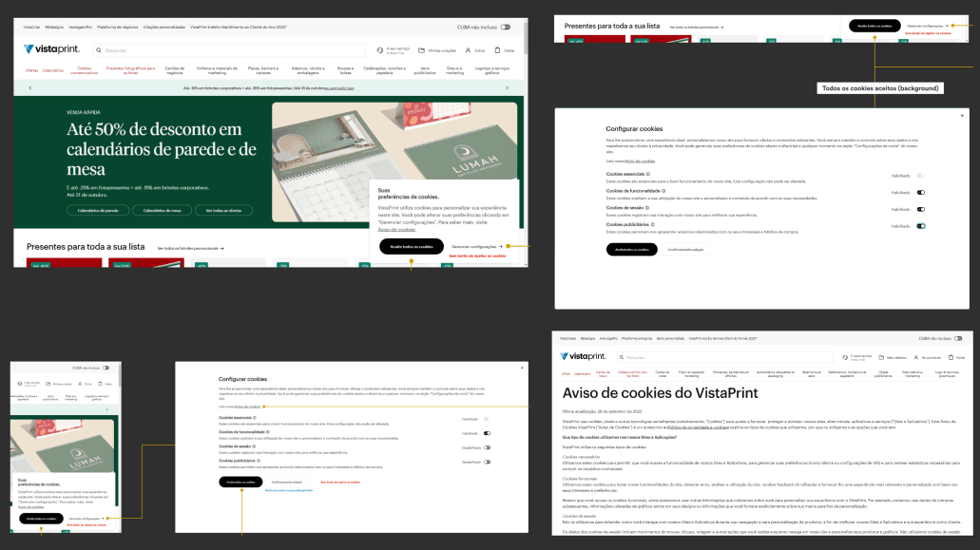Click Calendários de parede button on the hero banner
Viewport: 980px width, 550px height.
tap(98, 210)
